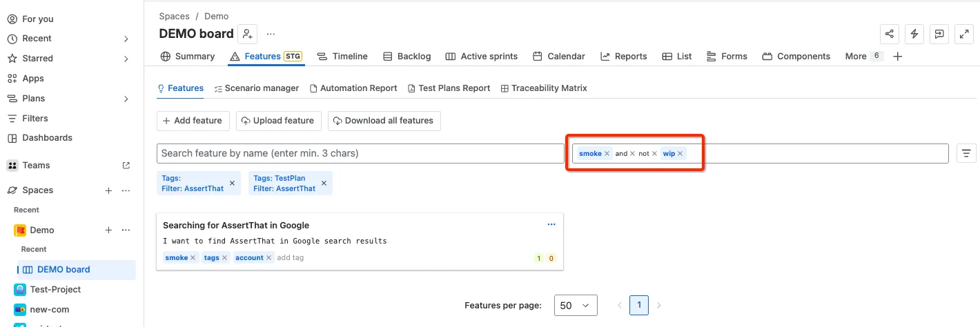Switch to the Timeline tab
Screen dimensions: 980x327
pos(342,57)
